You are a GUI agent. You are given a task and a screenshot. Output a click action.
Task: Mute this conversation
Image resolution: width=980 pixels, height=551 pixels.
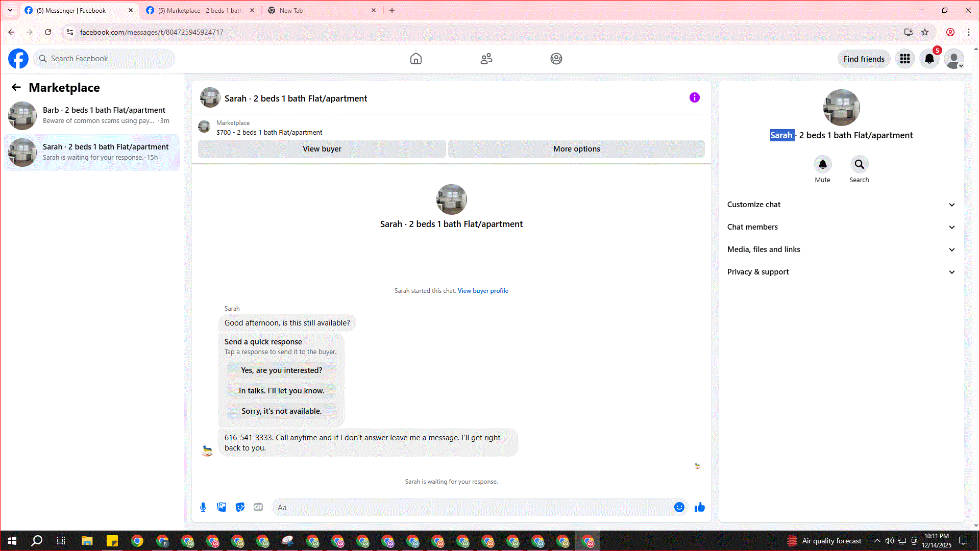[822, 164]
